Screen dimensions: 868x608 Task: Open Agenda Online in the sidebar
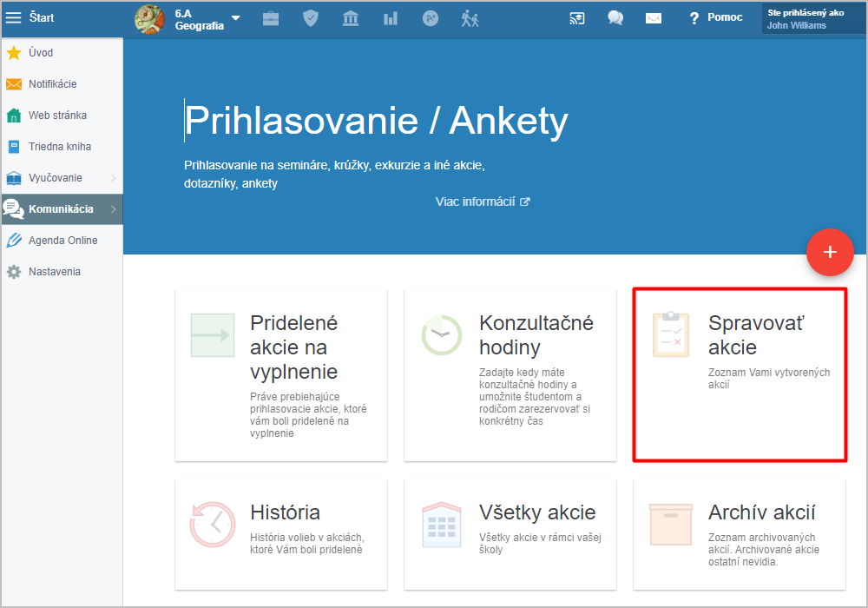[62, 241]
